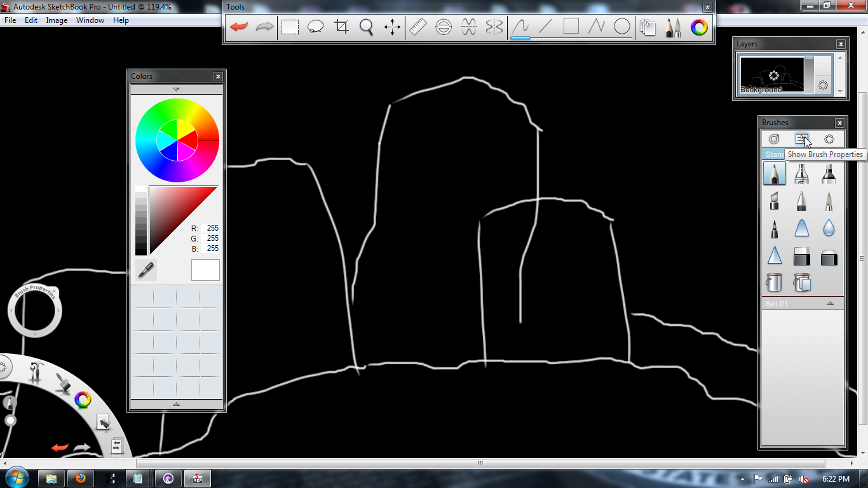This screenshot has width=868, height=488.
Task: Open the lagoon color ring menu
Action: pyautogui.click(x=83, y=400)
